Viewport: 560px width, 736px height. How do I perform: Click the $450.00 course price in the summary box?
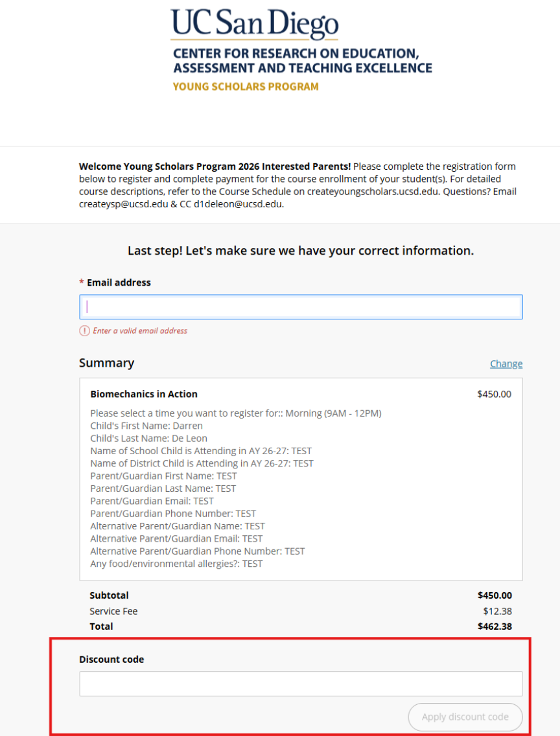(x=494, y=394)
